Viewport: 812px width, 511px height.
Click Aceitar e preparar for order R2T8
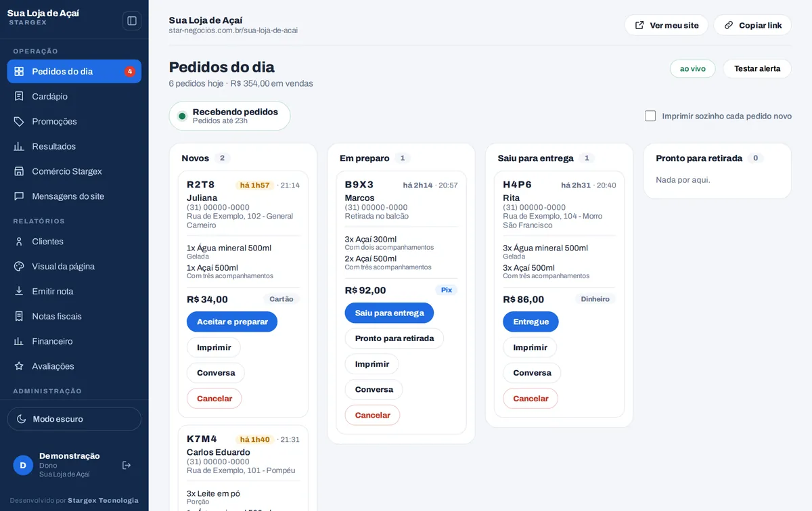click(x=232, y=321)
